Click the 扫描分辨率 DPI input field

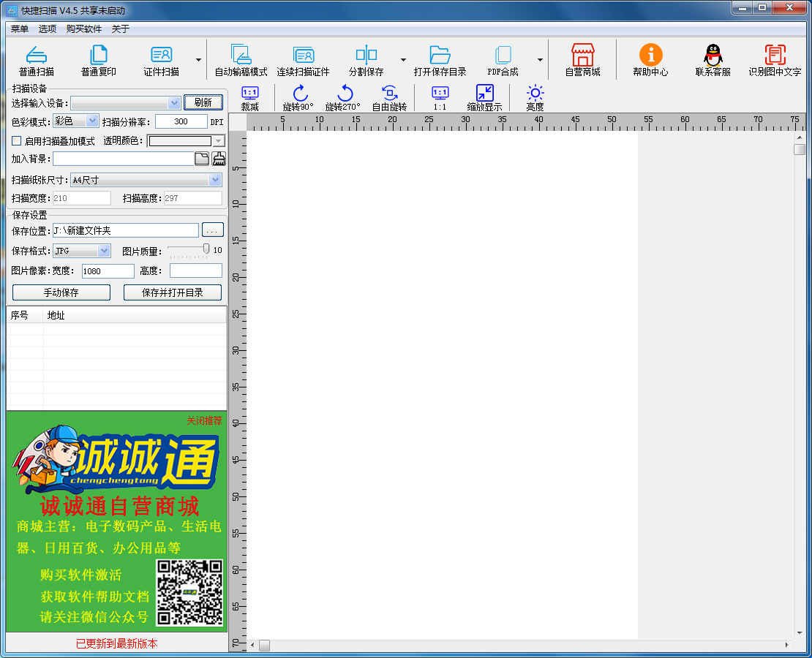(181, 122)
